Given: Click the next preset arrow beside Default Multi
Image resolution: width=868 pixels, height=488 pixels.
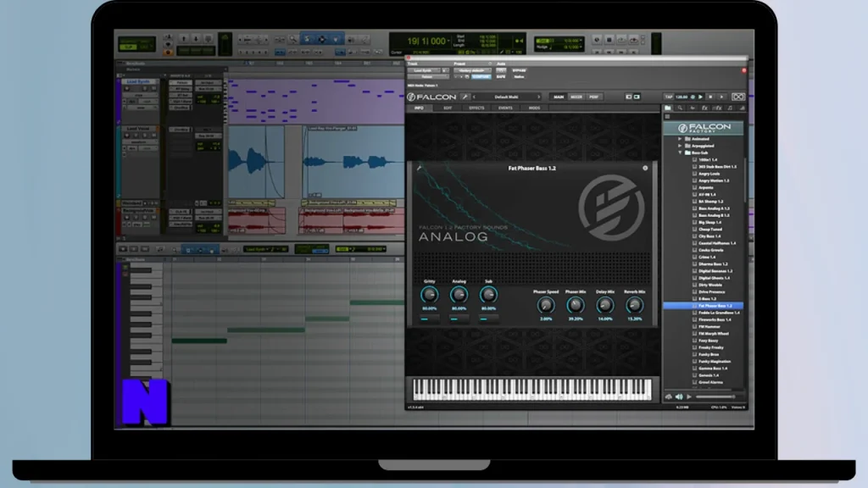Looking at the screenshot, I should [538, 97].
